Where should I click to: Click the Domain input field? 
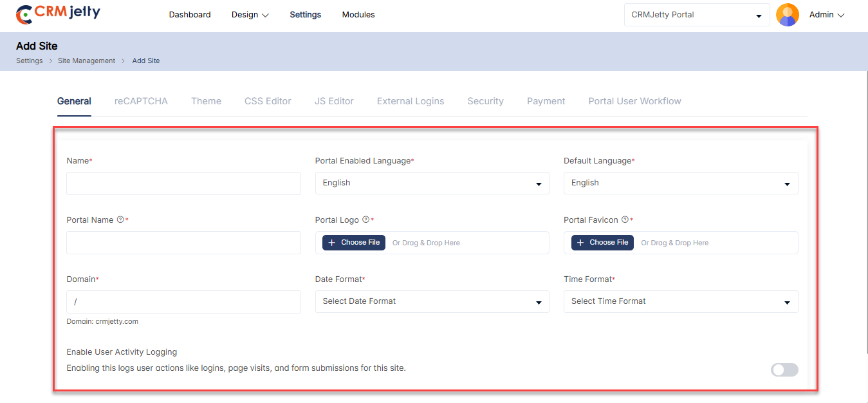pyautogui.click(x=183, y=302)
